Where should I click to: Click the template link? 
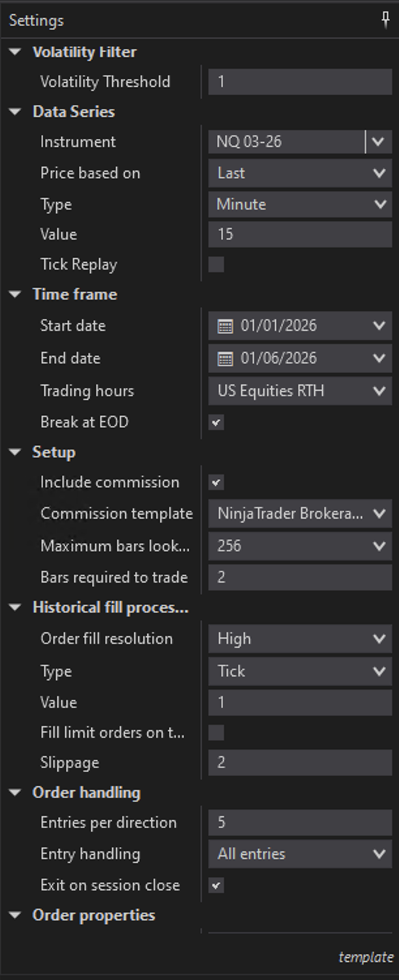click(366, 957)
